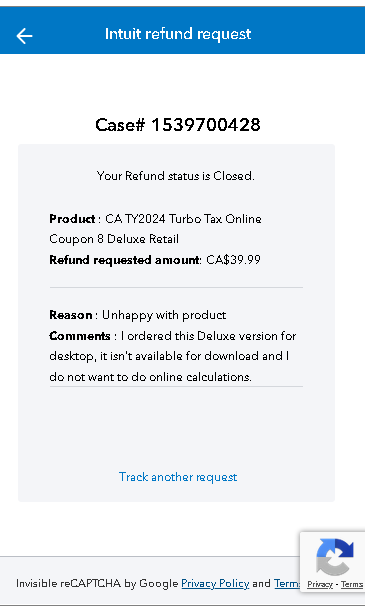This screenshot has height=606, width=365.
Task: Open the Track another request link
Action: 178,477
